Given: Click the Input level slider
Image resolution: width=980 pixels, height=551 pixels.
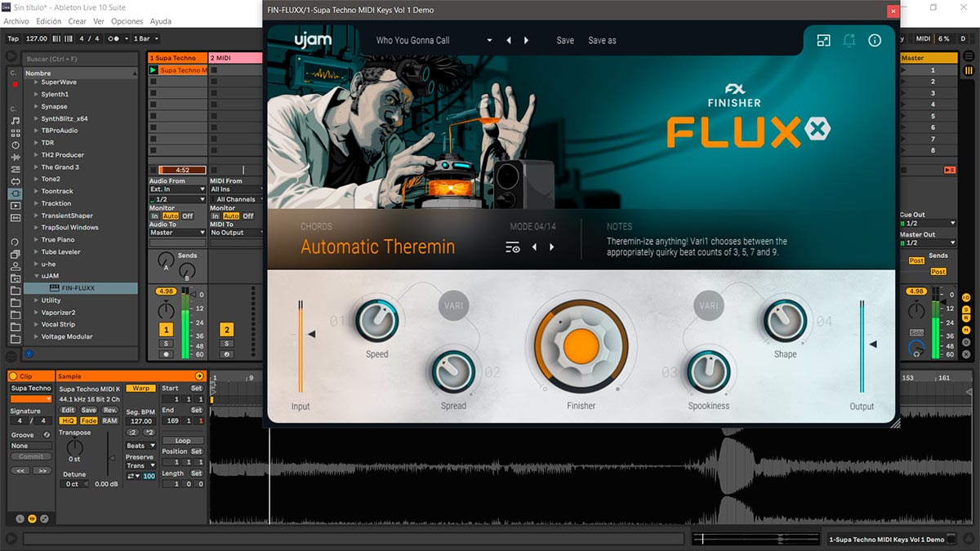Looking at the screenshot, I should pos(301,346).
